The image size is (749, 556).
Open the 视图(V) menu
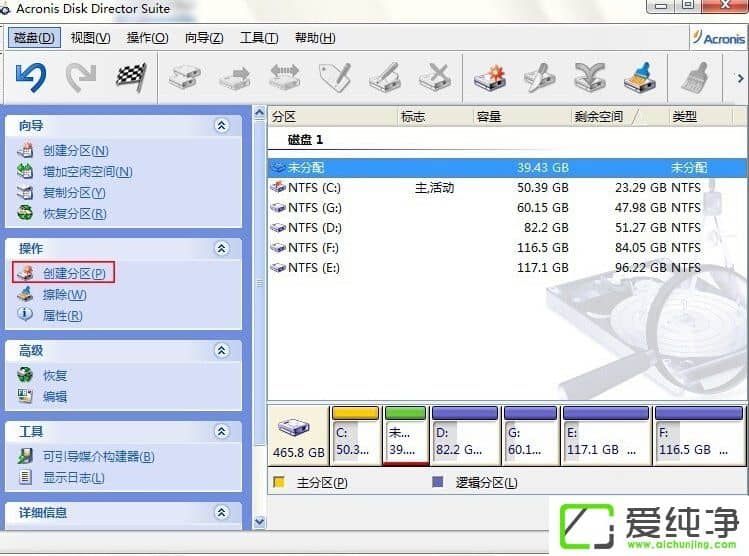pos(90,37)
